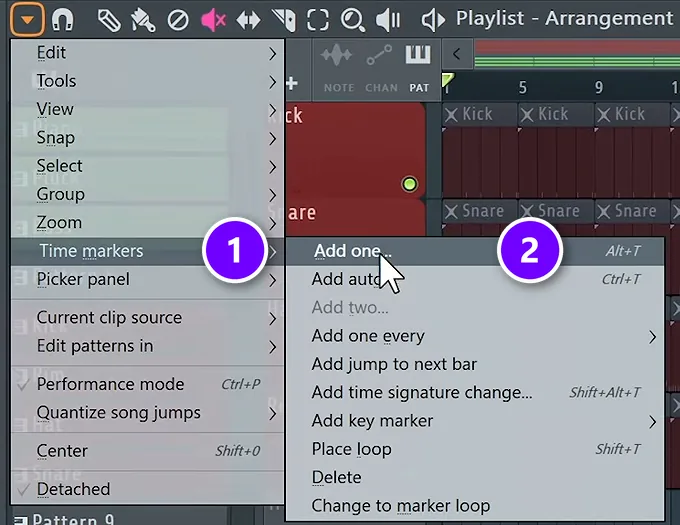The height and width of the screenshot is (525, 680).
Task: Toggle the green mute dot on Kick track
Action: [x=409, y=184]
